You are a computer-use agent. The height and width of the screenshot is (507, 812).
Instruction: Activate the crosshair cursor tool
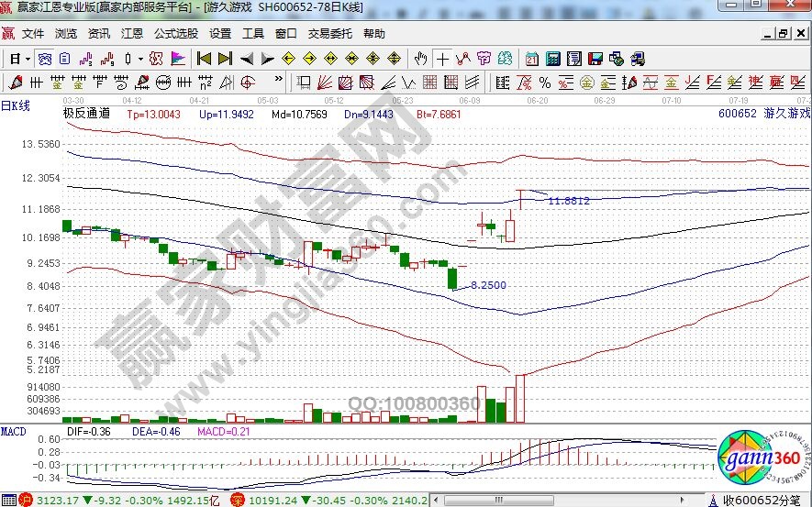pos(443,59)
